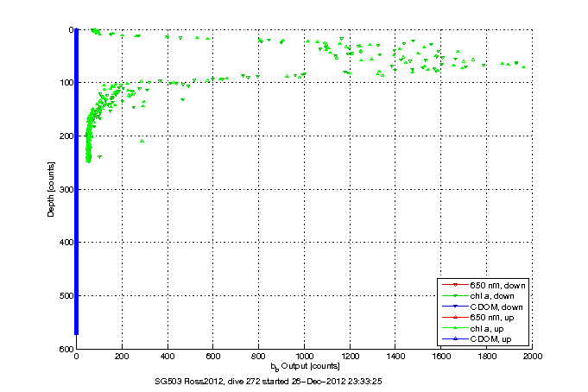
Task: Click the 'chl a, up' legend entry
Action: [473, 329]
